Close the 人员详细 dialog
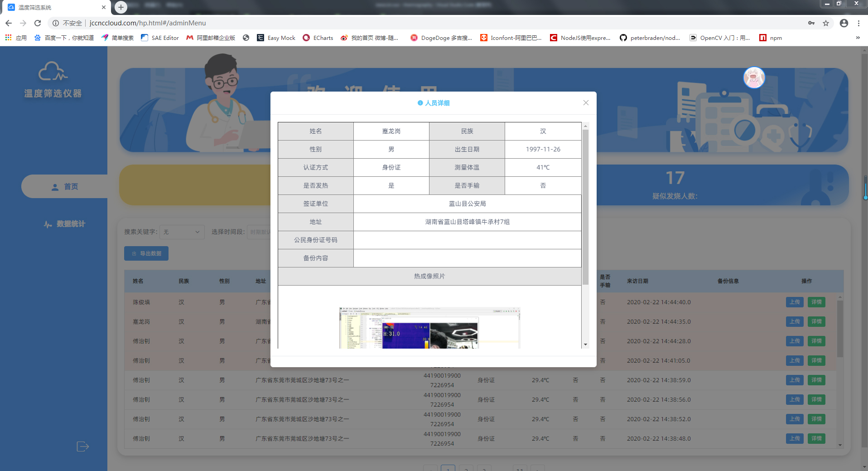Image resolution: width=868 pixels, height=471 pixels. click(586, 103)
